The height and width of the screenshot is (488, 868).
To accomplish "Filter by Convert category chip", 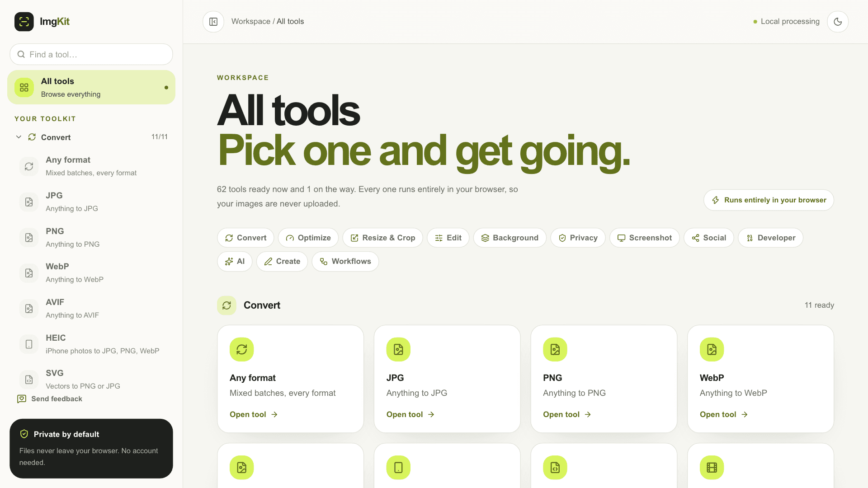I will tap(245, 238).
